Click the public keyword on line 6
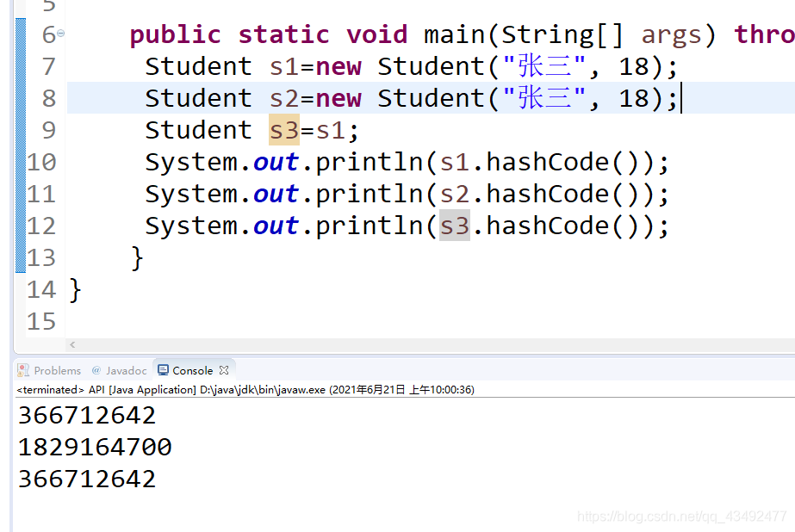 coord(176,35)
